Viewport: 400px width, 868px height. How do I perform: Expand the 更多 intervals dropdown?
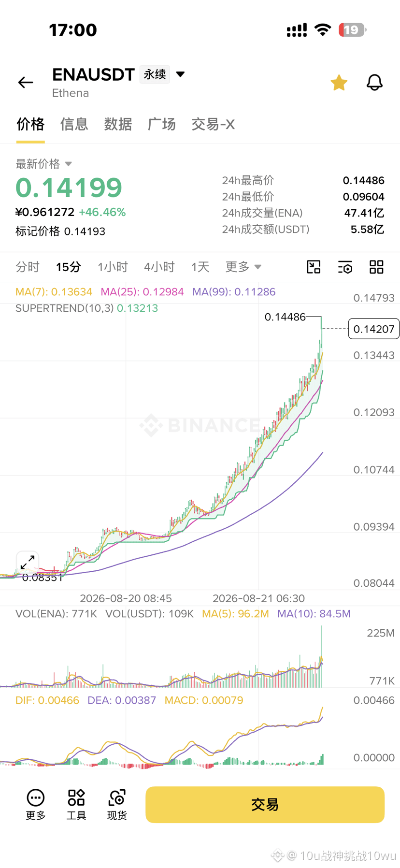coord(243,267)
